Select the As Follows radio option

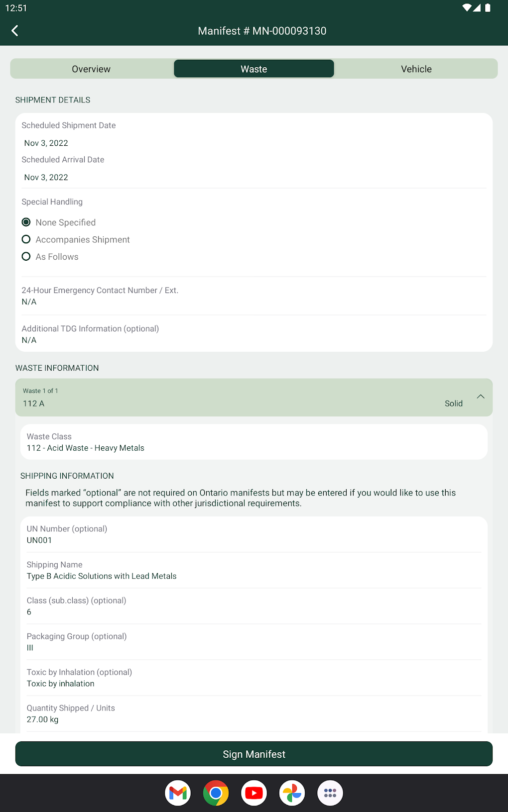tap(26, 257)
